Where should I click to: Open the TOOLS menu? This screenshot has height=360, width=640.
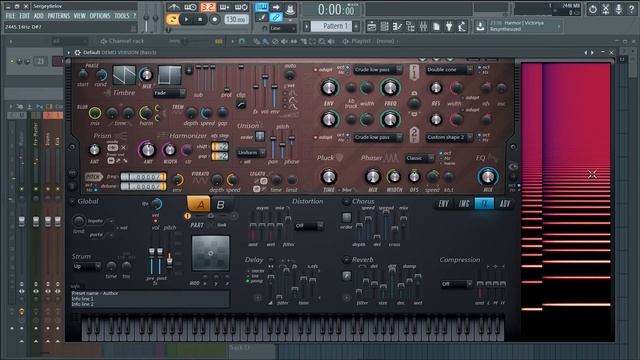(x=122, y=16)
